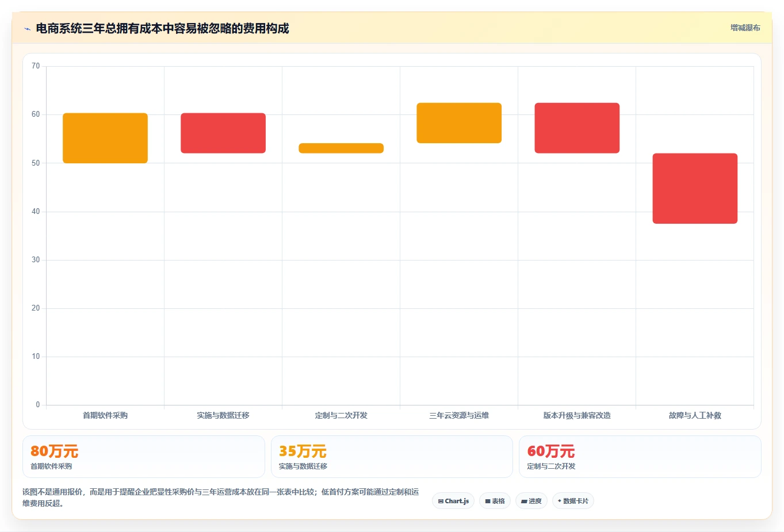Click the x-axis label 故障与人工补救
The height and width of the screenshot is (532, 784).
[x=695, y=415]
